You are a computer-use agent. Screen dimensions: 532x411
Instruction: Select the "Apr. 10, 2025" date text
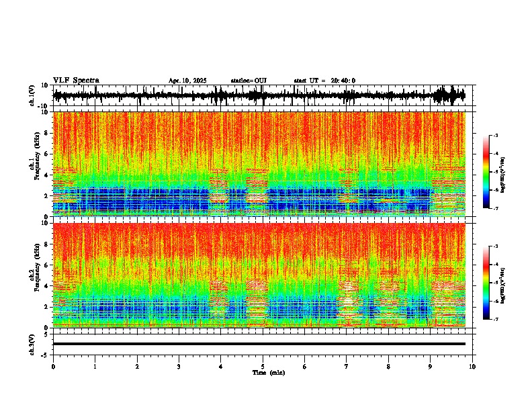[x=187, y=81]
